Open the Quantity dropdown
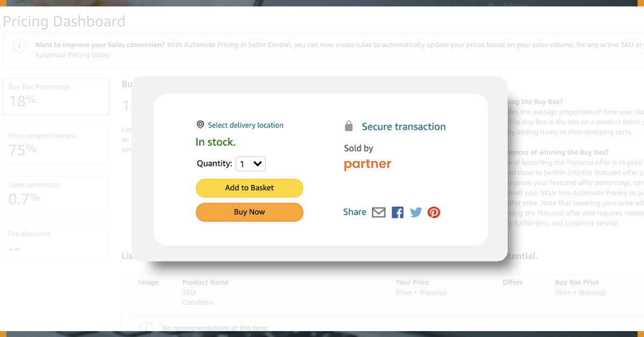Image resolution: width=644 pixels, height=337 pixels. tap(251, 164)
